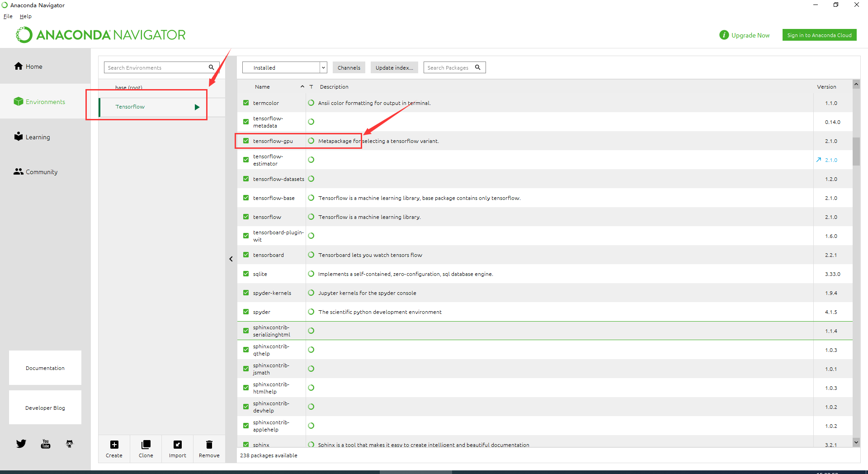The image size is (868, 474).
Task: Open Home from the sidebar
Action: pyautogui.click(x=45, y=66)
